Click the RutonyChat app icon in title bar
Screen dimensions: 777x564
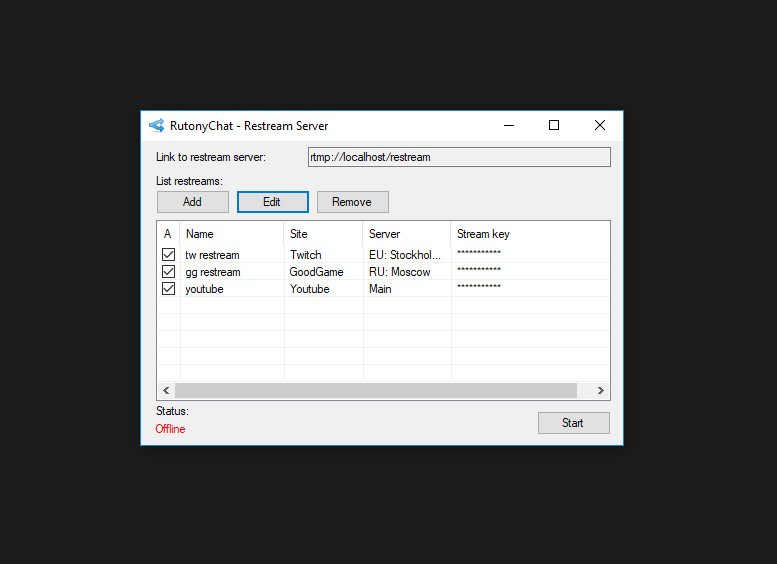click(x=156, y=126)
